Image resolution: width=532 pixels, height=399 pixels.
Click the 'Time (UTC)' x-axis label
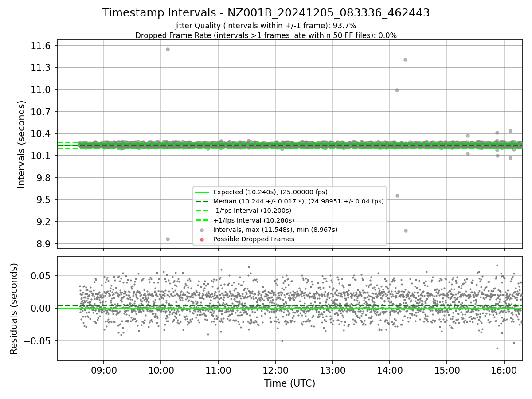tap(290, 383)
